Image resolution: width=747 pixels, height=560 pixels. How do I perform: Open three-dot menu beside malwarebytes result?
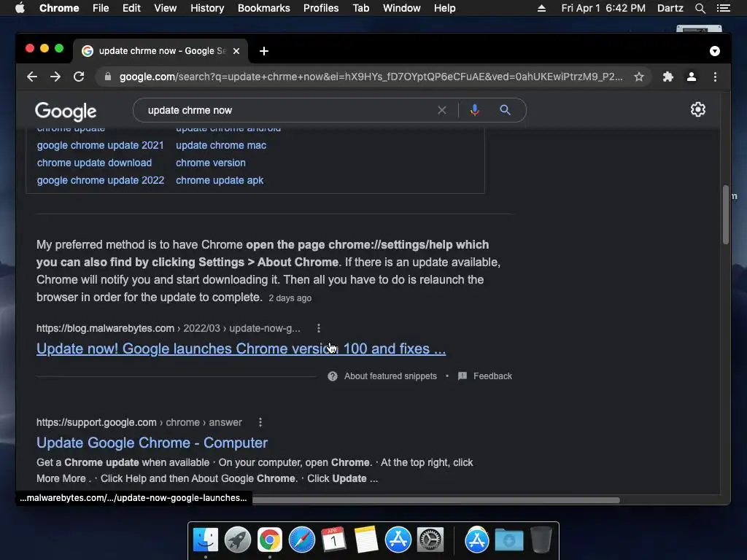pyautogui.click(x=319, y=328)
